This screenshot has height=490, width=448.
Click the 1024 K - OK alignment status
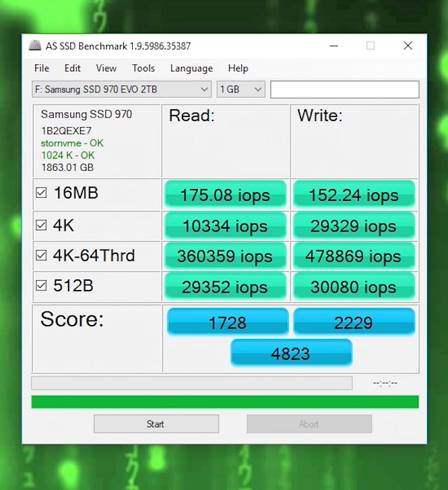click(68, 155)
